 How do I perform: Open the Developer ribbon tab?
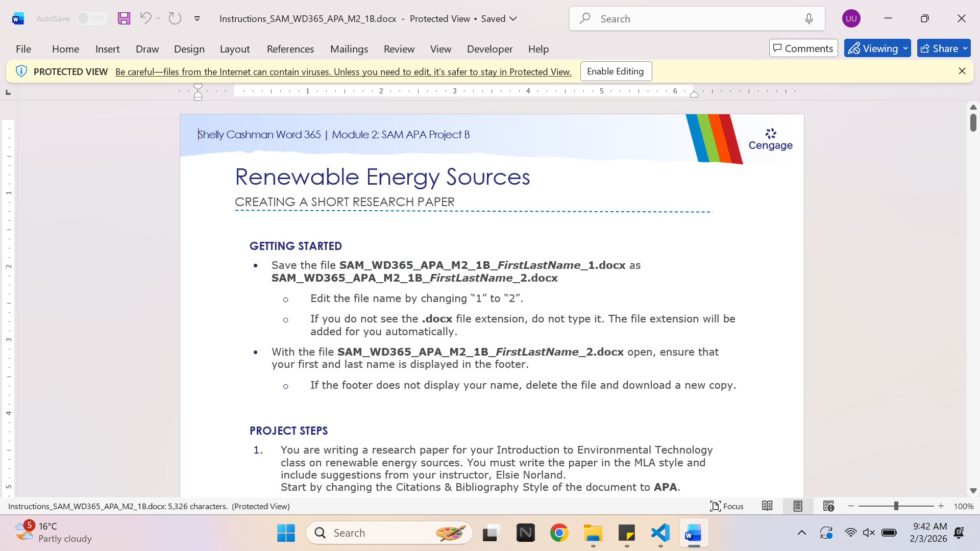490,49
